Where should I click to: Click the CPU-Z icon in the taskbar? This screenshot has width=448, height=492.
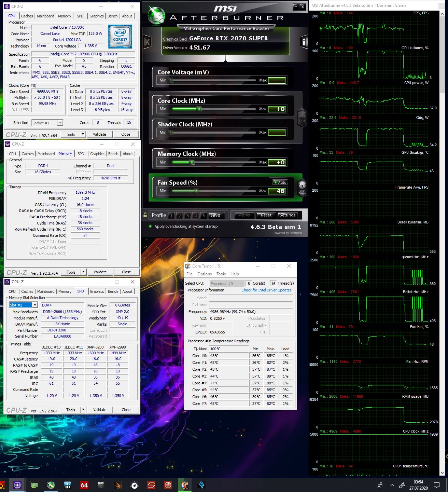[17, 485]
